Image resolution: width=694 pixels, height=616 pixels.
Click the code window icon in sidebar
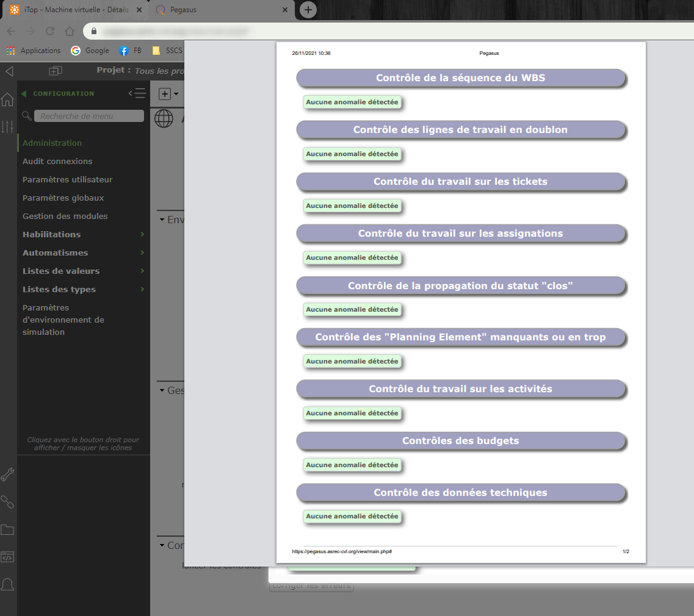pyautogui.click(x=7, y=557)
